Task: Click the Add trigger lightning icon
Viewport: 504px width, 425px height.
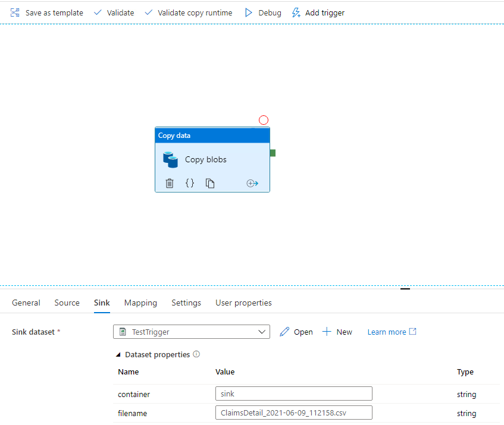Action: pos(296,12)
